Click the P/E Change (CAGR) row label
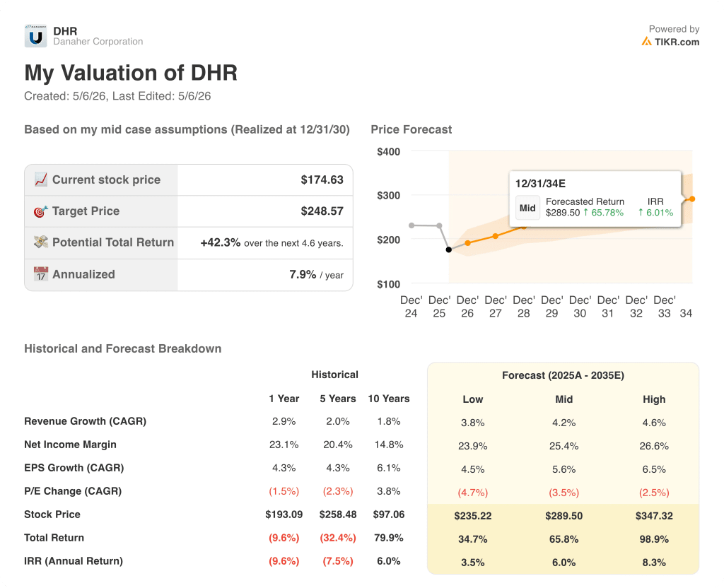Screen dimensions: 724x588 tap(73, 491)
